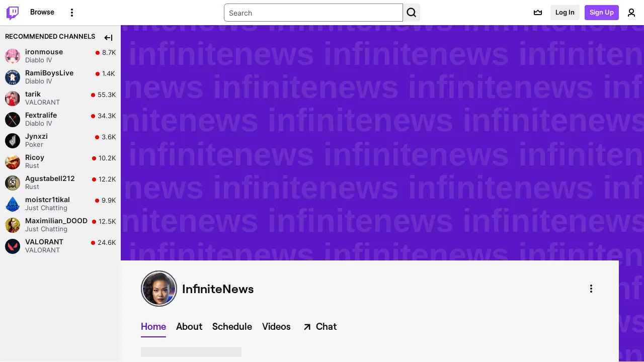Open the InfiniteNews channel options menu

(591, 289)
